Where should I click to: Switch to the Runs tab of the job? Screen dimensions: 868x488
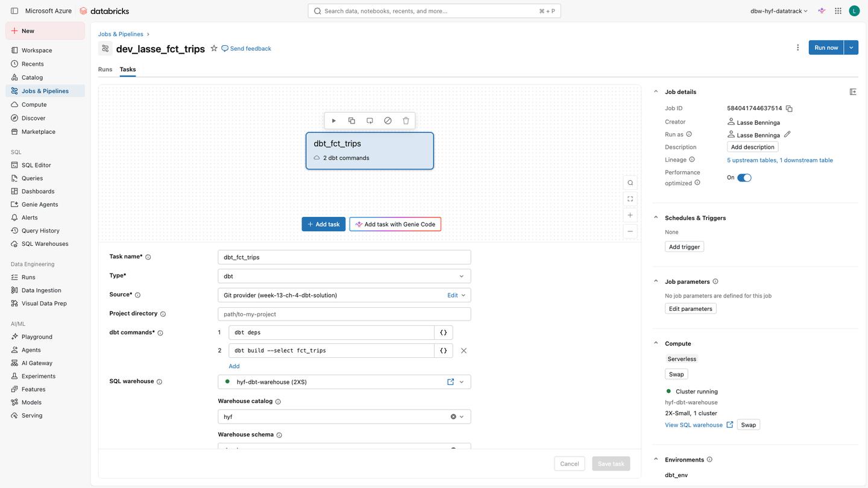[105, 69]
